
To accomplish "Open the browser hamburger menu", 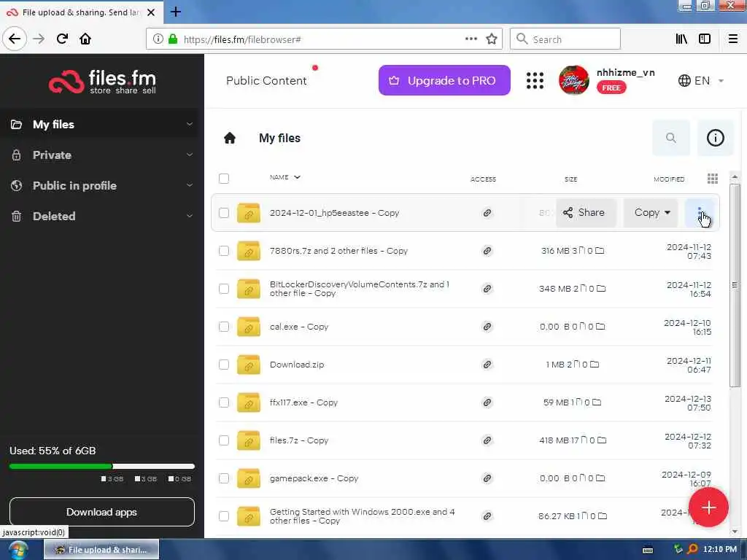I will pos(732,39).
